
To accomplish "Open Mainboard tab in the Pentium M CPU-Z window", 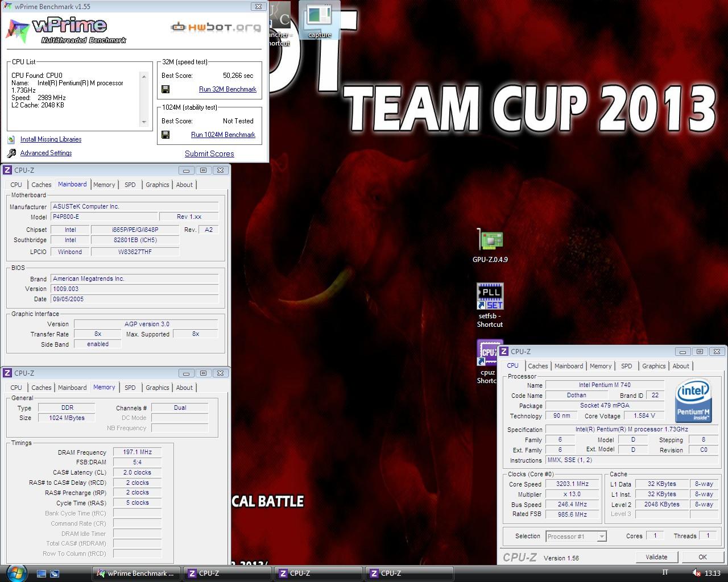I will (x=569, y=366).
